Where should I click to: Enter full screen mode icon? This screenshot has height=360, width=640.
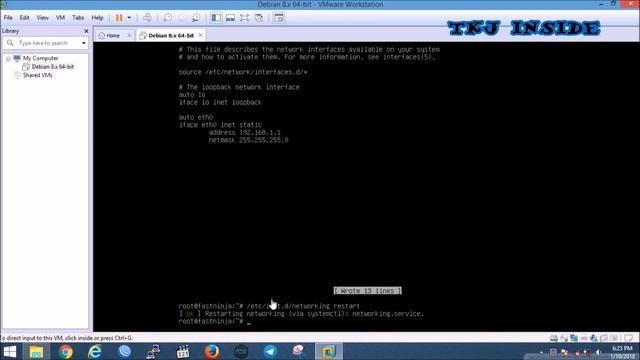tap(244, 18)
